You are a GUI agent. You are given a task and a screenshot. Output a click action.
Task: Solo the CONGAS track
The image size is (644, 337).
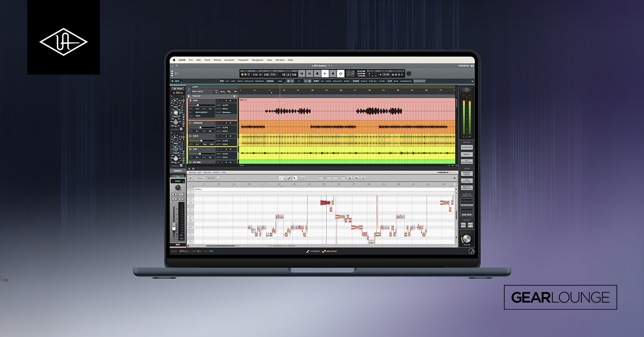coord(226,123)
